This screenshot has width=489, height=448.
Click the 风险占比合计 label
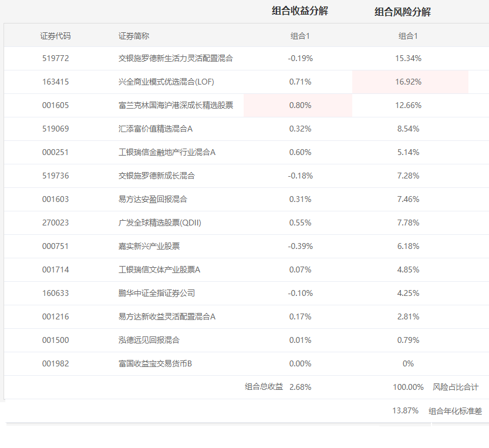pos(456,387)
